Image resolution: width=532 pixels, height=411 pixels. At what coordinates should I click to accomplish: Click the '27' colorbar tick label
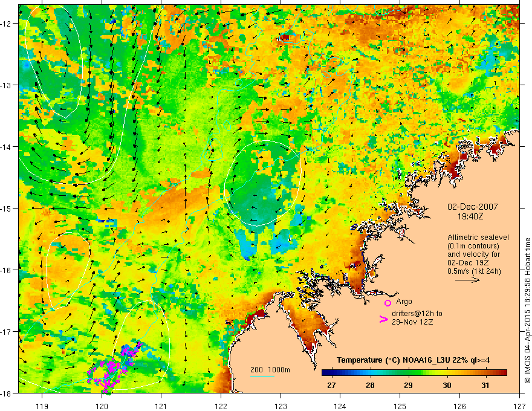331,385
